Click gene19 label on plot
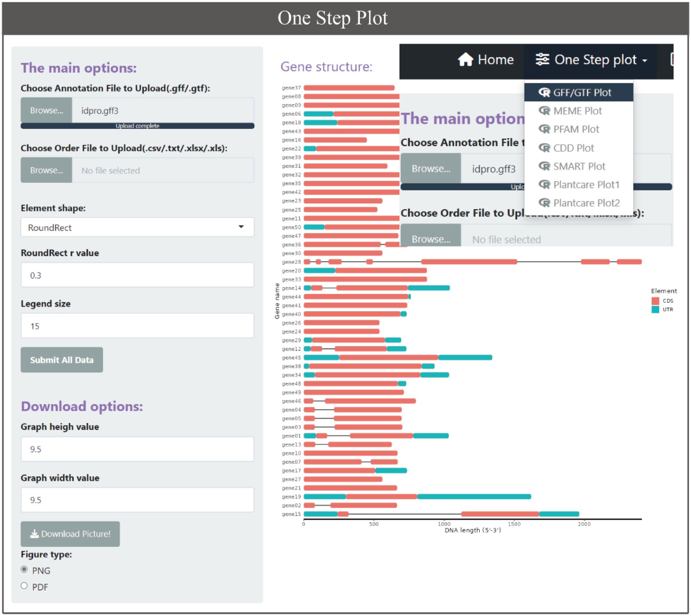Screen dimensions: 691x616 click(x=291, y=496)
